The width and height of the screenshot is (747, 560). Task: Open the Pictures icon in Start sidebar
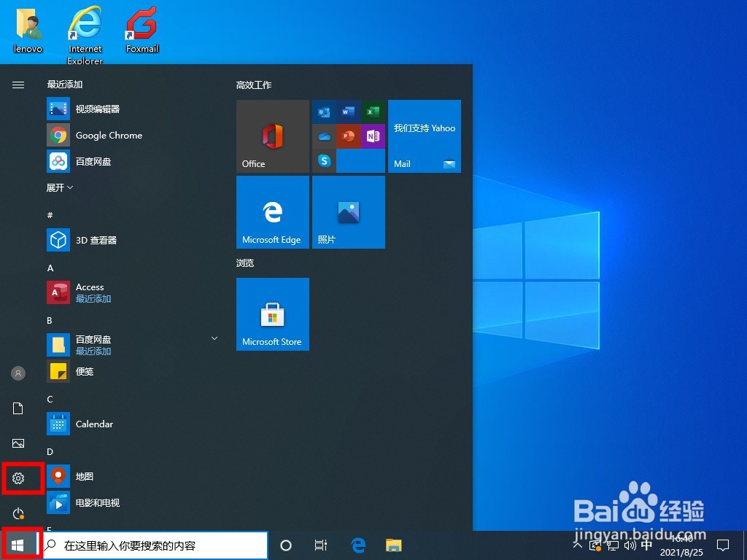(18, 443)
